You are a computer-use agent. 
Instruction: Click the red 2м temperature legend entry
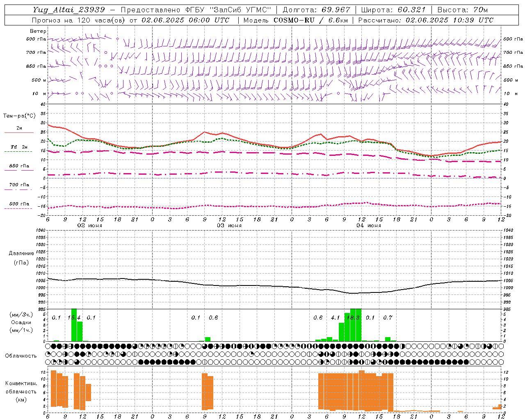pos(19,130)
